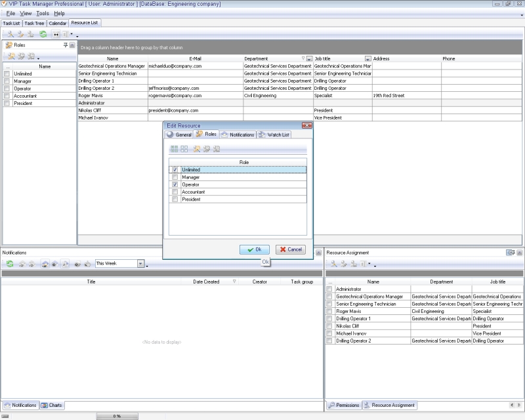Open the columns dropdown in Resource Assignment toolbar

click(369, 264)
